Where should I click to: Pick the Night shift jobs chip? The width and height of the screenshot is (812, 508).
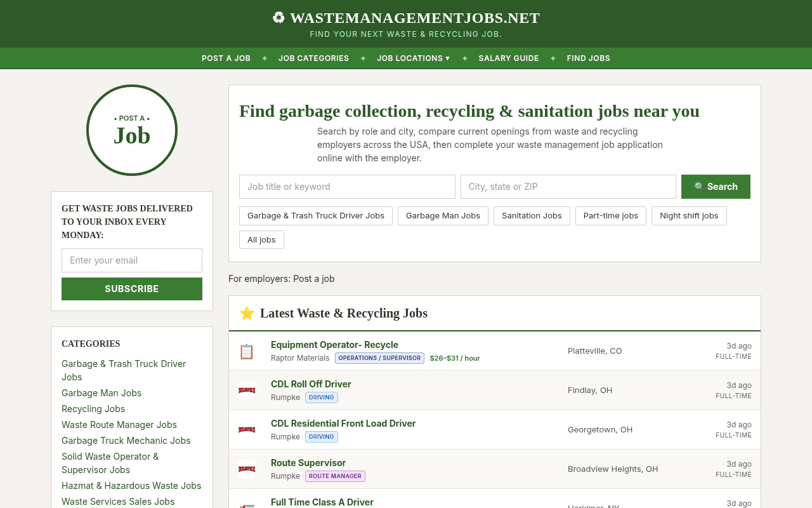click(x=689, y=216)
